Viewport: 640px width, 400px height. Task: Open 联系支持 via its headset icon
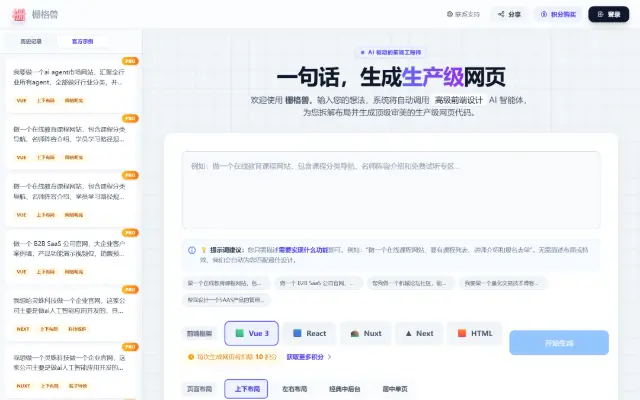450,14
